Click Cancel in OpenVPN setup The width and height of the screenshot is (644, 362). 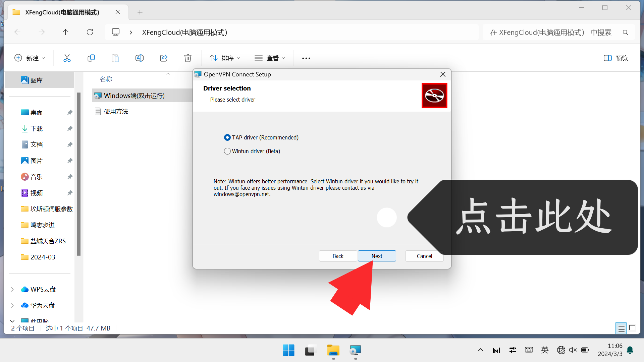pyautogui.click(x=424, y=256)
